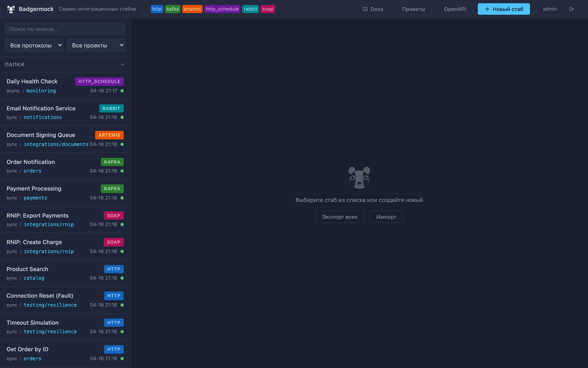
Task: Filter by the soap protocol tag
Action: tap(268, 9)
